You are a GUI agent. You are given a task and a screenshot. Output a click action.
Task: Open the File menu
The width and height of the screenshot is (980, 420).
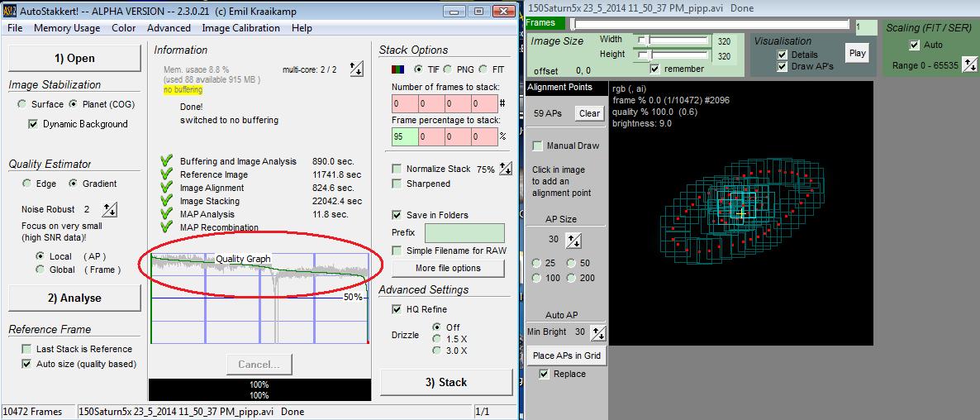(x=14, y=28)
